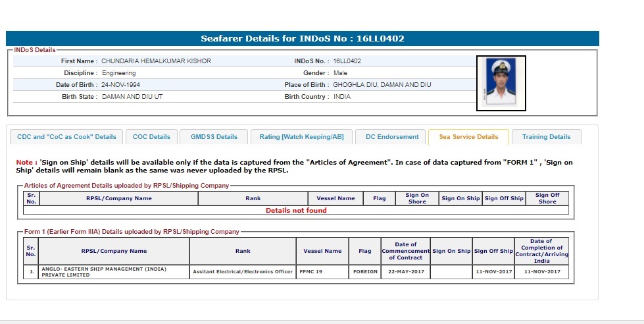Open the GMDSS Details tab
This screenshot has height=324, width=644.
pyautogui.click(x=214, y=137)
